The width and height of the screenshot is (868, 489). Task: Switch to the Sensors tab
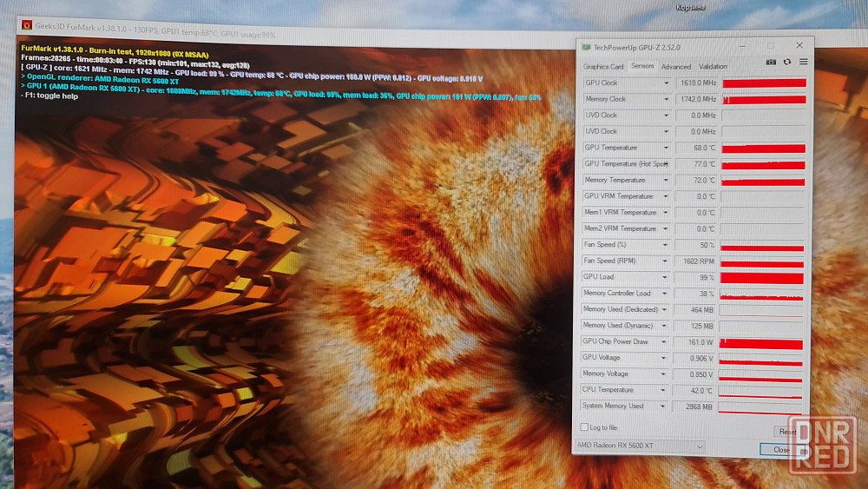[x=642, y=66]
